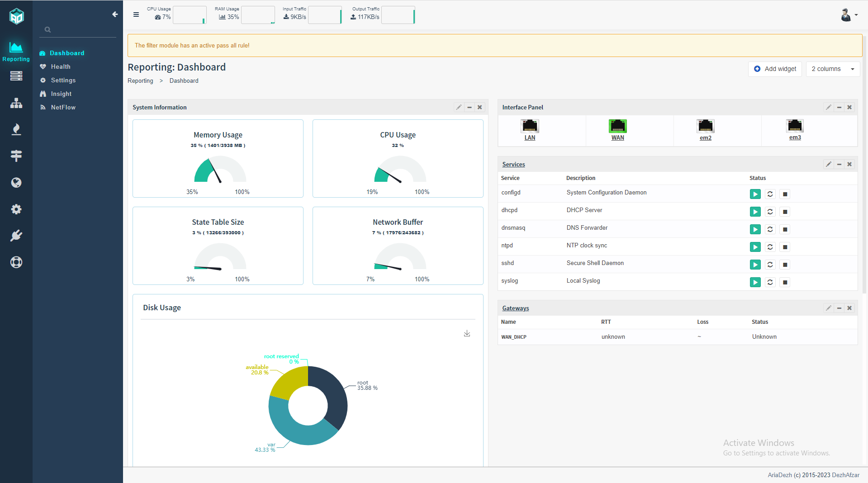Edit the System Information widget
This screenshot has height=483, width=868.
pyautogui.click(x=459, y=107)
